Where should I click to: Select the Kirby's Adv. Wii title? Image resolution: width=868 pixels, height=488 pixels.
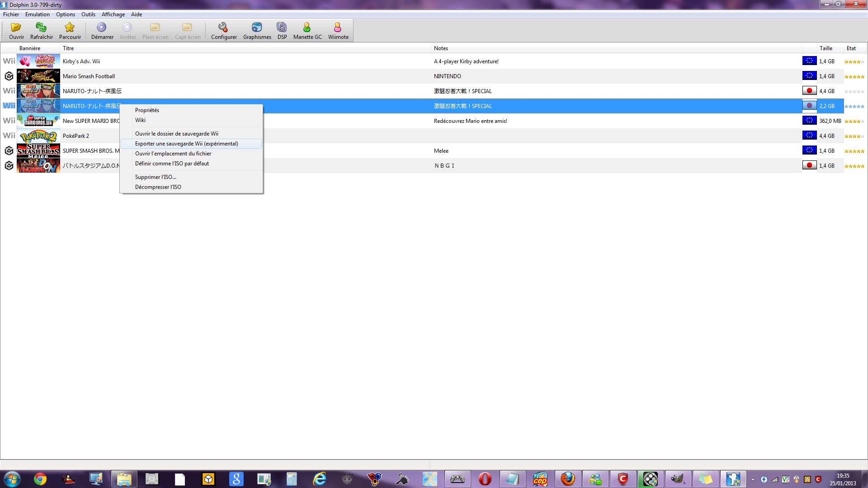pos(81,61)
